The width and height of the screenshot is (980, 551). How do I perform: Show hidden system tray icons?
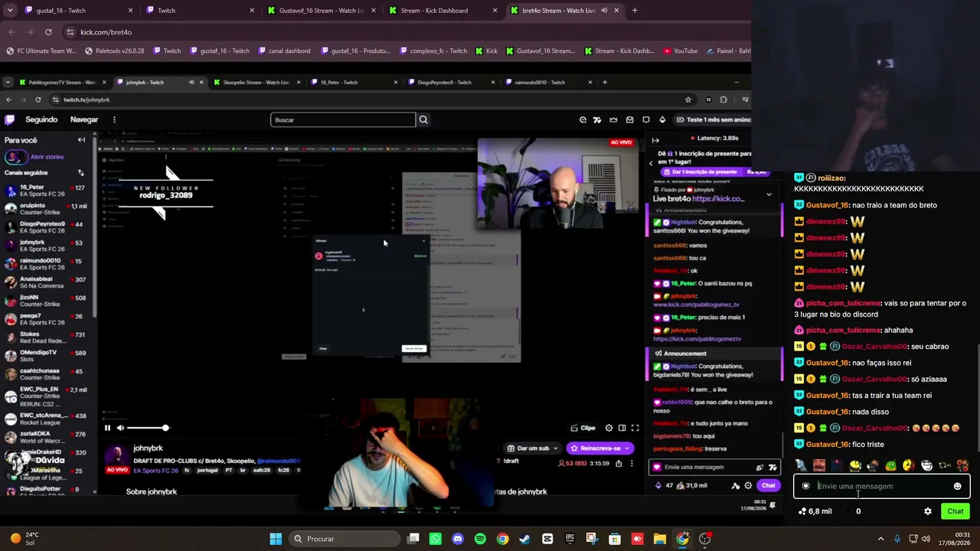(880, 539)
